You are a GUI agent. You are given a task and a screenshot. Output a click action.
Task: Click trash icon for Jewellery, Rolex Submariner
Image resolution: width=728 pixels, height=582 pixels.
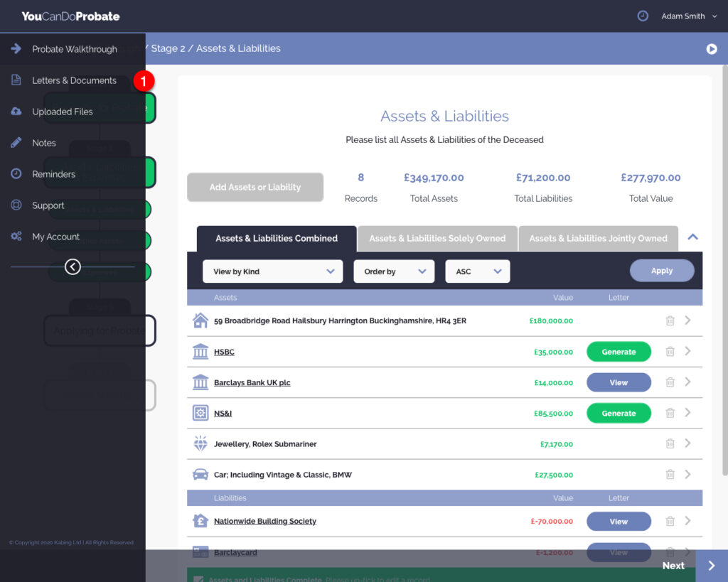(670, 443)
